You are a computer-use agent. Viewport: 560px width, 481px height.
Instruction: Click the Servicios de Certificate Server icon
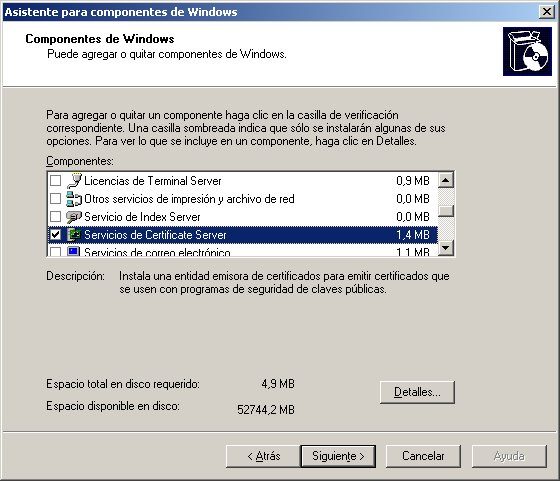coord(74,235)
